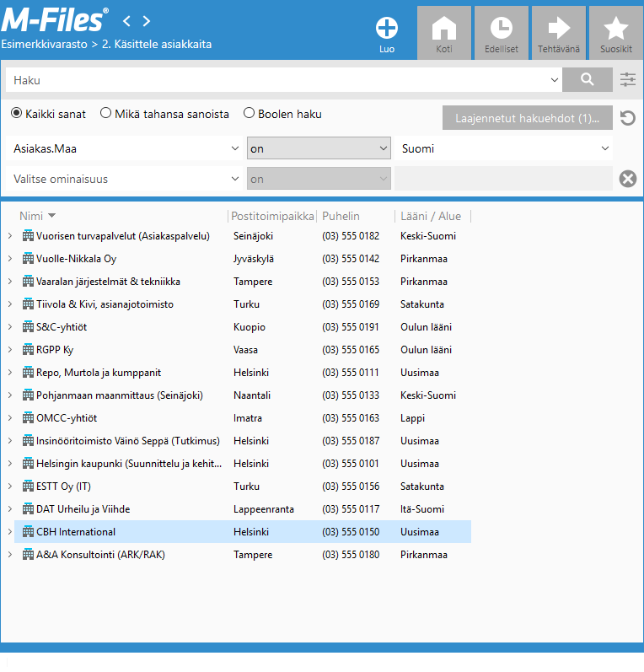Image resolution: width=644 pixels, height=672 pixels.
Task: Open the Suomi value dropdown
Action: (x=503, y=148)
